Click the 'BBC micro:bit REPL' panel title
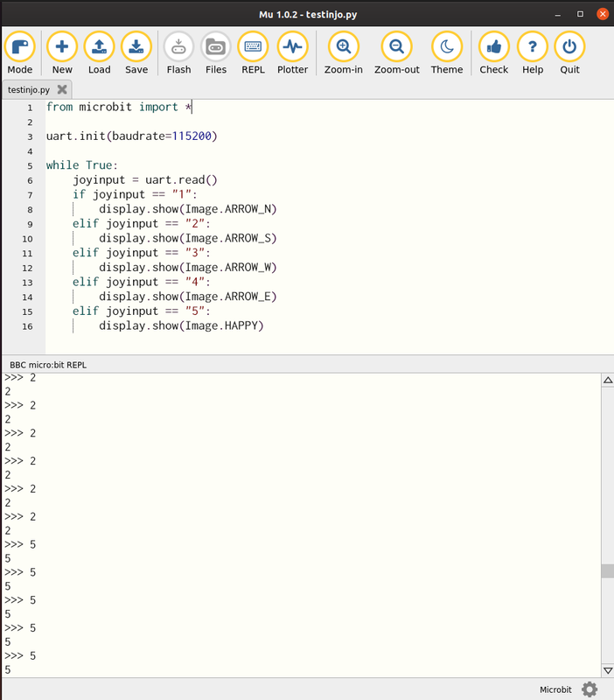This screenshot has height=700, width=614. (x=48, y=365)
